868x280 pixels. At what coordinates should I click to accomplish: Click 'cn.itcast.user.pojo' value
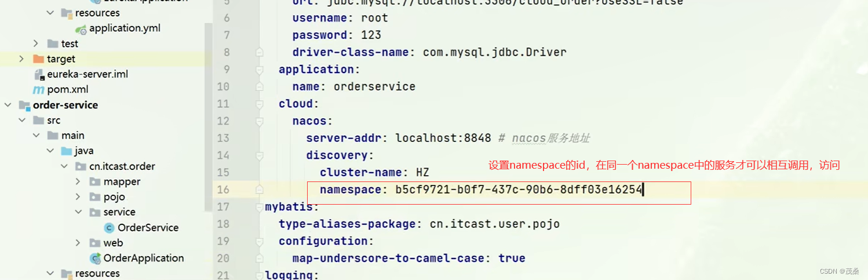pos(494,224)
